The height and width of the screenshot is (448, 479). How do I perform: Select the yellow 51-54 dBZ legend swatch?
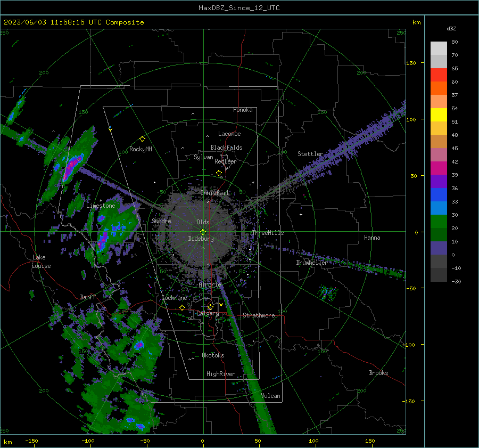pyautogui.click(x=439, y=115)
